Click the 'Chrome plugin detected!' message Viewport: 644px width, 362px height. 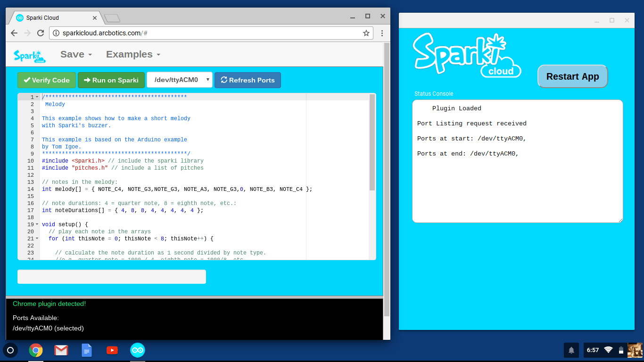[x=50, y=304]
